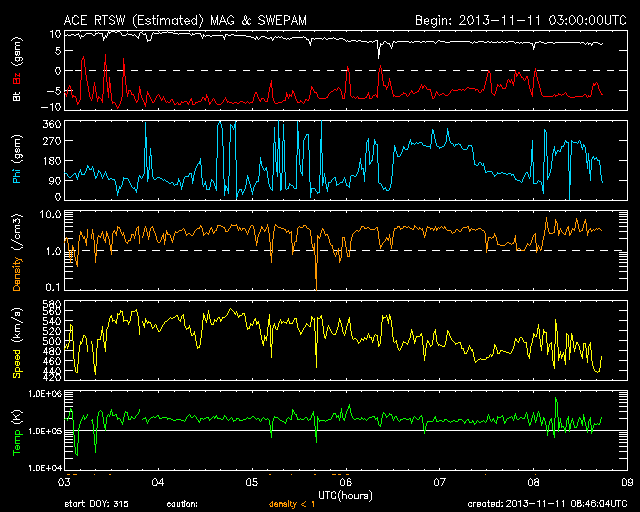This screenshot has height=512, width=640.
Task: Click the '06' hour tick label
Action: (346, 483)
